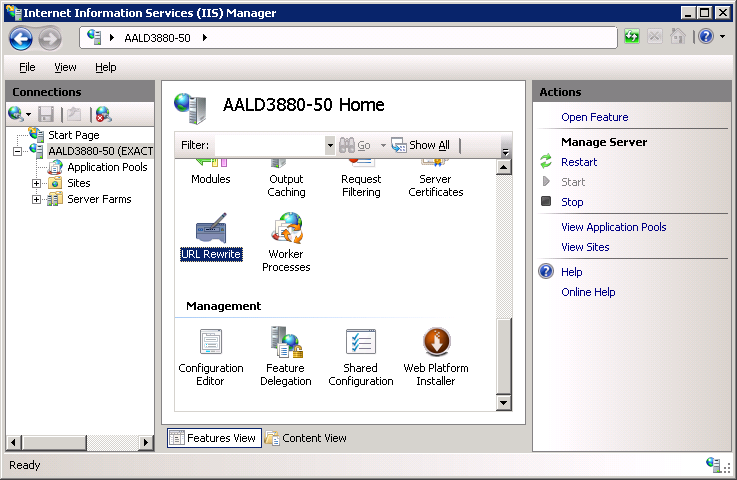This screenshot has width=737, height=480.
Task: Click the Connections horizontal scrollbar thumb
Action: [54, 442]
